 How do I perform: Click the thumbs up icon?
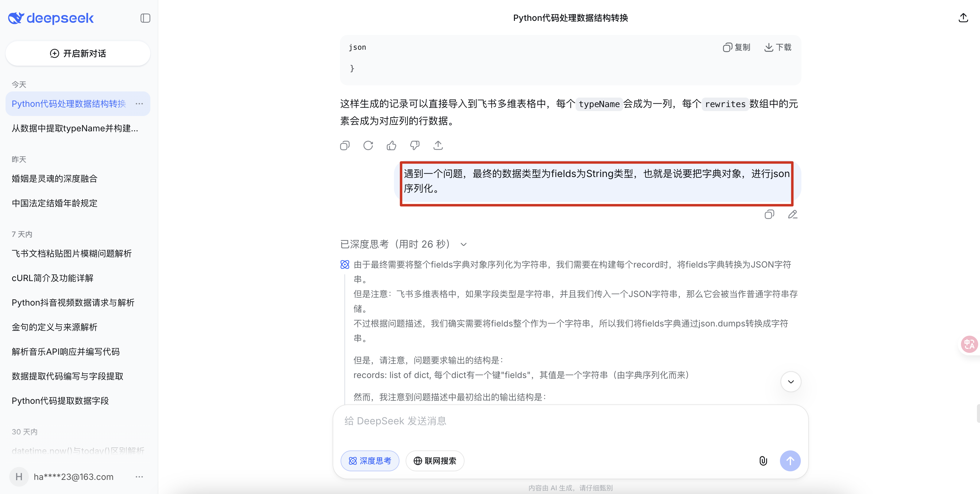coord(392,145)
